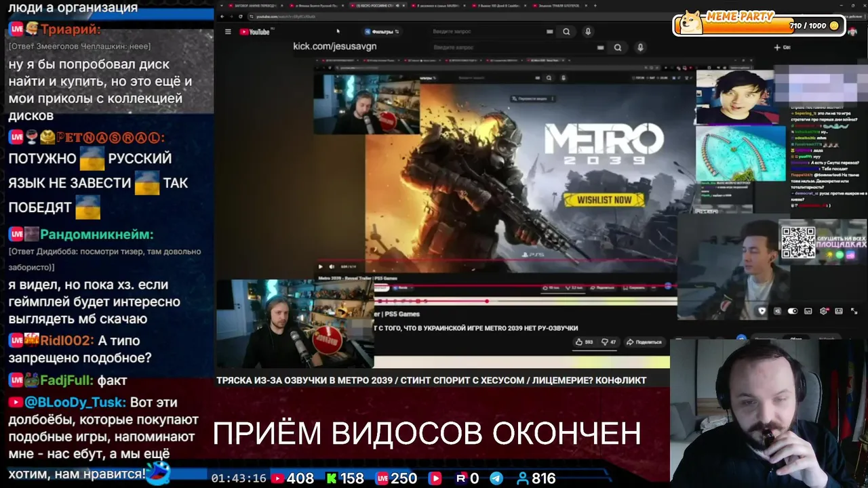Image resolution: width=868 pixels, height=488 pixels.
Task: Click the lower microphone voice search icon
Action: click(639, 48)
